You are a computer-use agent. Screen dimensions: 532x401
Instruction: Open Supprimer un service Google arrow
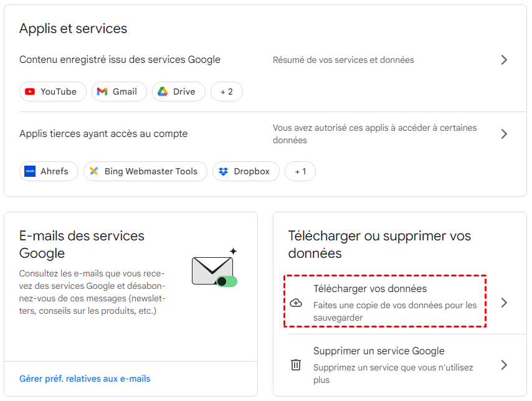point(504,365)
